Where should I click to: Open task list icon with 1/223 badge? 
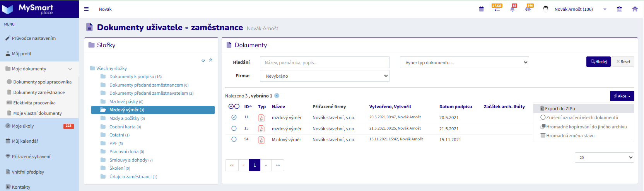click(x=497, y=9)
